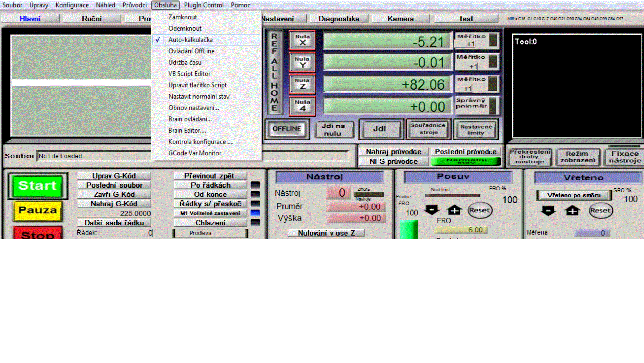Viewport: 644px width, 363px height.
Task: Reset the feed rate override
Action: (x=480, y=210)
